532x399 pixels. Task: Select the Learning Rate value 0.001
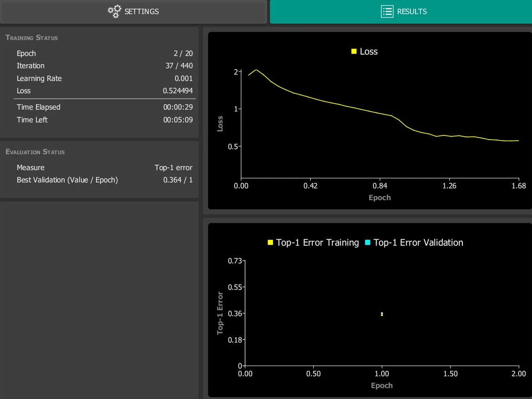coord(183,78)
